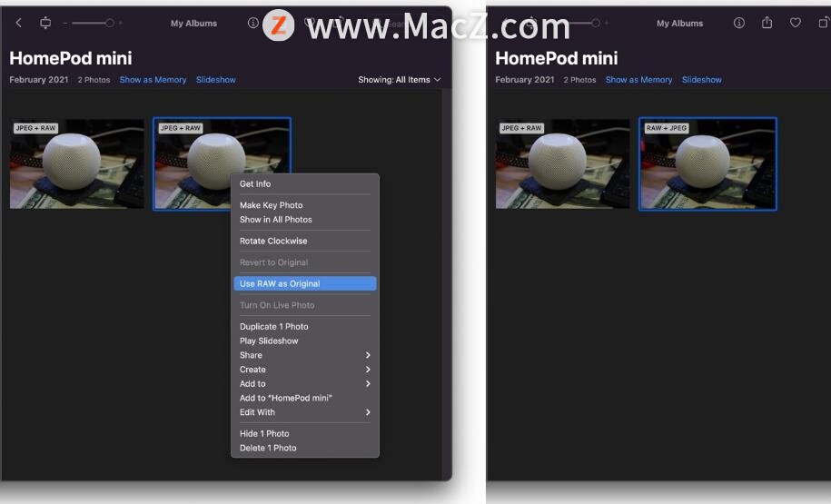
Task: Click Show as Memory in left window
Action: pos(153,80)
